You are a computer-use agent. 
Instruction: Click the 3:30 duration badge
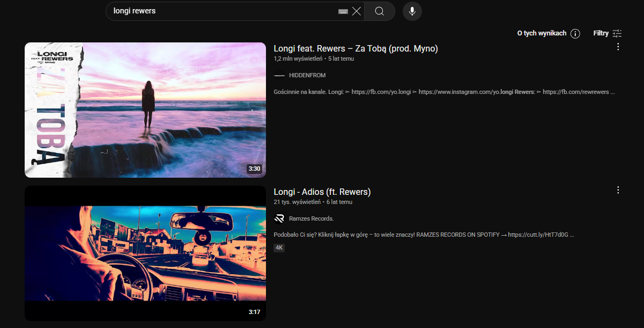[x=254, y=169]
